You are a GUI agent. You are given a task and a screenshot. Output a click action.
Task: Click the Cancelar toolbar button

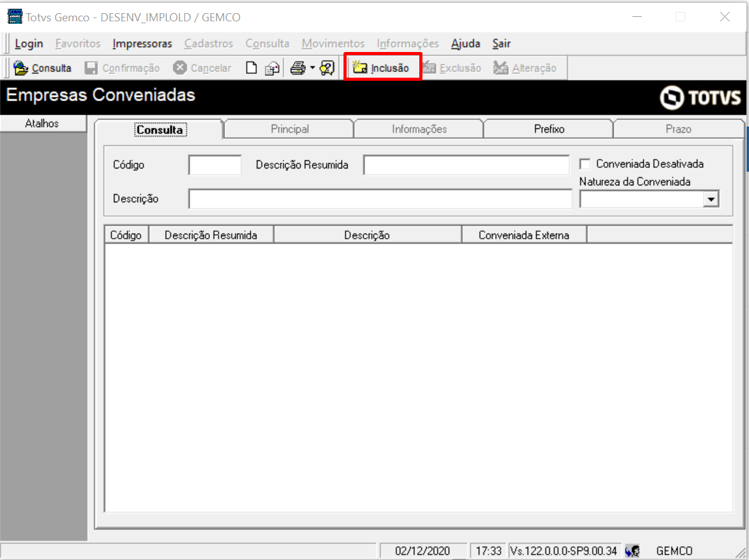[x=202, y=68]
